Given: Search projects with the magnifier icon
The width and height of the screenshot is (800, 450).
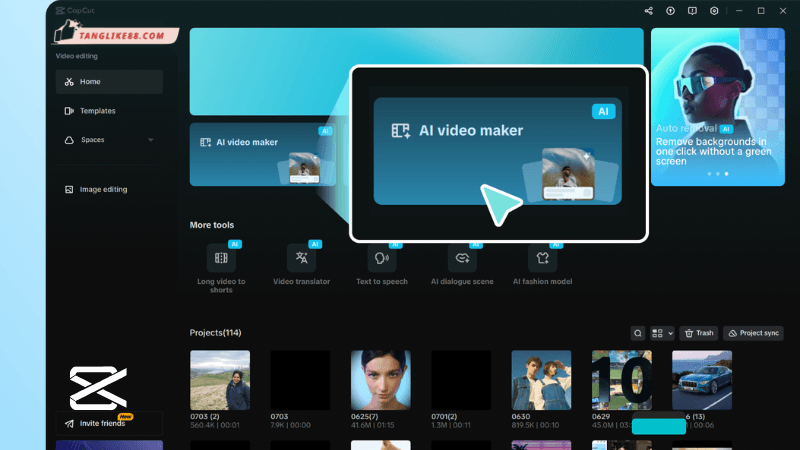Looking at the screenshot, I should click(638, 333).
